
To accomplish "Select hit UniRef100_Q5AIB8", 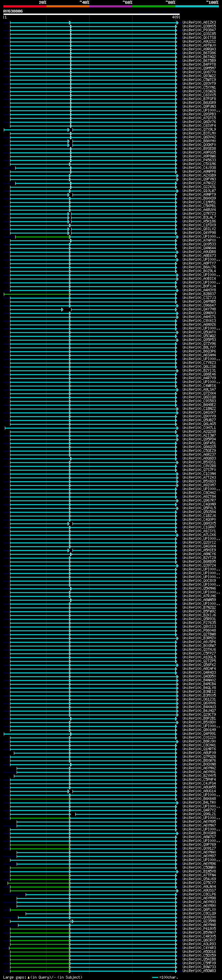I will (x=199, y=960).
